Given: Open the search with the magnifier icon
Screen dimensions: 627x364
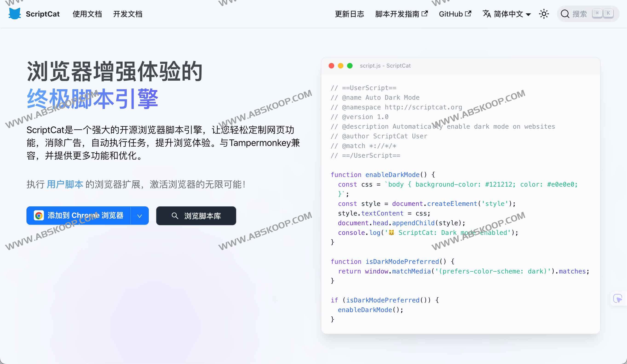Looking at the screenshot, I should (566, 14).
